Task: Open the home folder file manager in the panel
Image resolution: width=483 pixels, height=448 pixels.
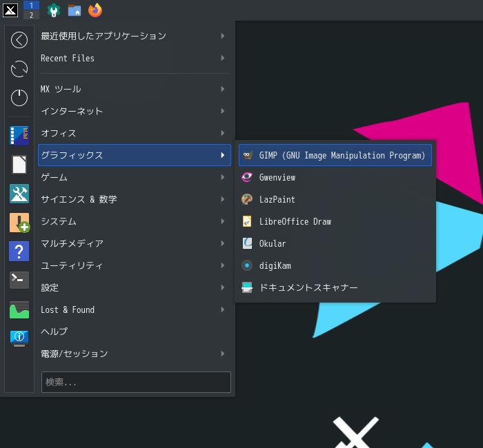Action: 75,10
